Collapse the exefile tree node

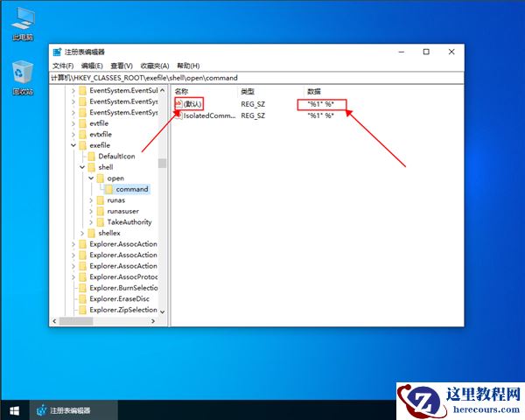coord(73,145)
